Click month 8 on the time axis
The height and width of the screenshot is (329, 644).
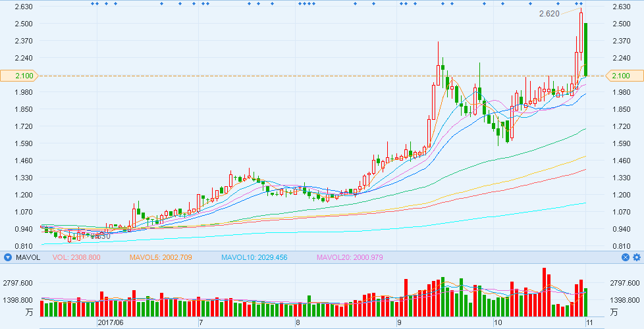[x=298, y=322]
